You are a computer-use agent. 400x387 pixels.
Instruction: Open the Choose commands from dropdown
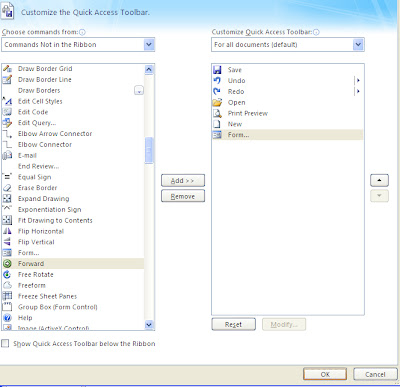[x=149, y=44]
